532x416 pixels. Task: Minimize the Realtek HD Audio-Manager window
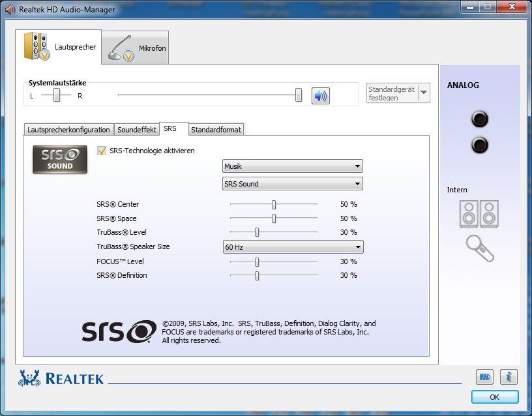[470, 7]
